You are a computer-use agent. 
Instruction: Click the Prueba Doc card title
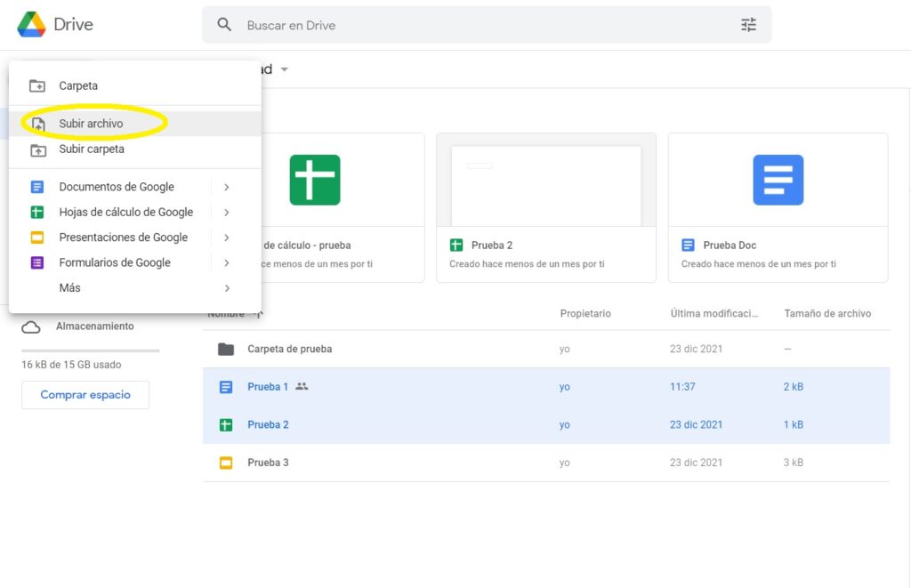tap(730, 246)
